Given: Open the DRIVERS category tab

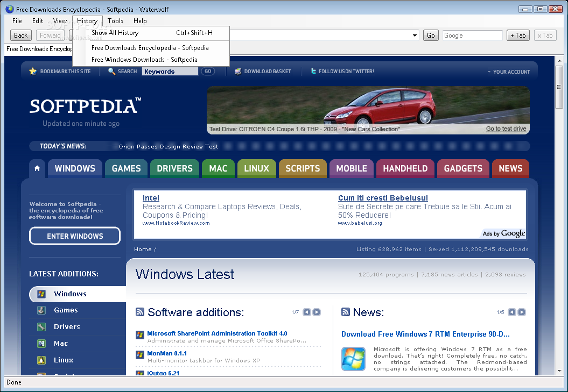Looking at the screenshot, I should pos(174,168).
